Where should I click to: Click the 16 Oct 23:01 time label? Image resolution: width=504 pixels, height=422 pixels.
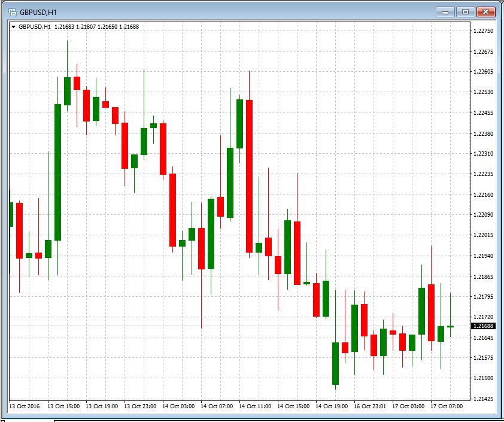coord(370,406)
